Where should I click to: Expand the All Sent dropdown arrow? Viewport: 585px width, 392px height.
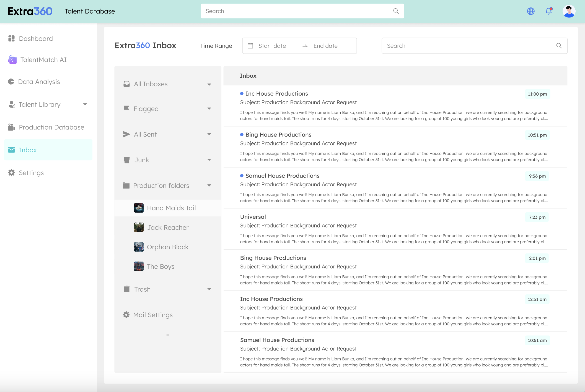pyautogui.click(x=209, y=134)
